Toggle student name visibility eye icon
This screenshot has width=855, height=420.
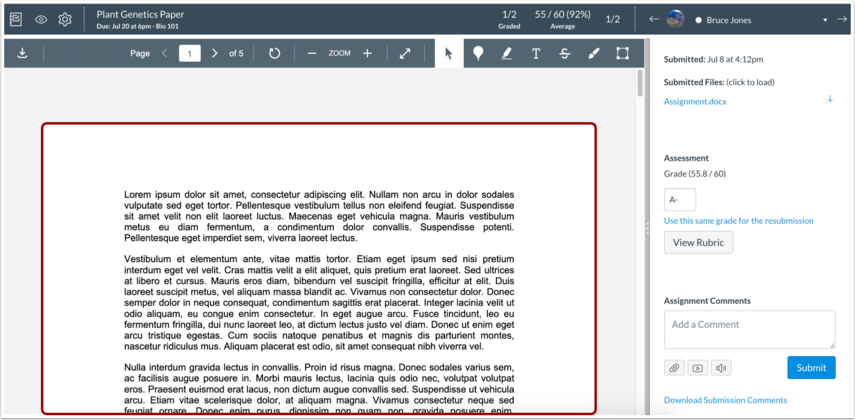tap(41, 19)
